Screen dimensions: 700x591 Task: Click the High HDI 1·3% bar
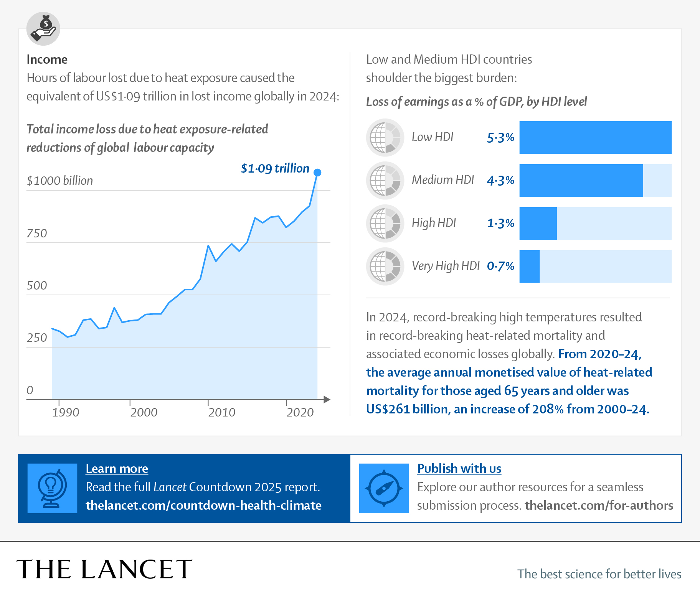pos(538,224)
